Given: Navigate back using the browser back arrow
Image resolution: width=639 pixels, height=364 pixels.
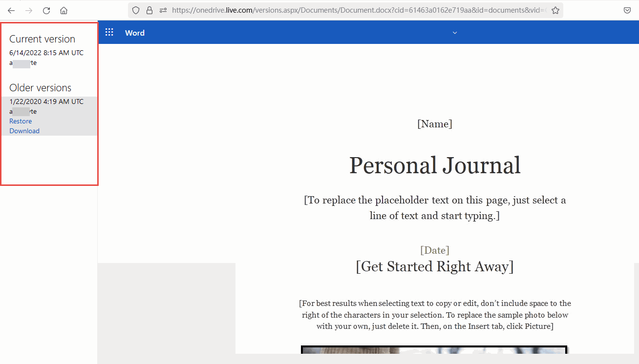Looking at the screenshot, I should 11,10.
